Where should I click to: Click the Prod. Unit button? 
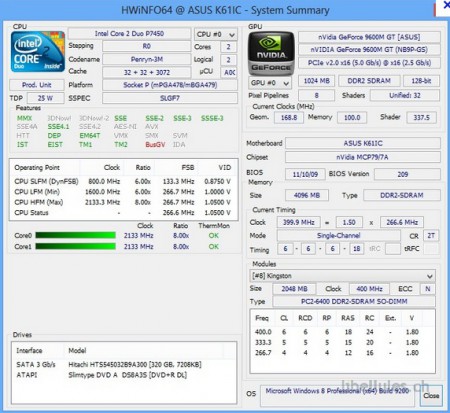[x=37, y=85]
